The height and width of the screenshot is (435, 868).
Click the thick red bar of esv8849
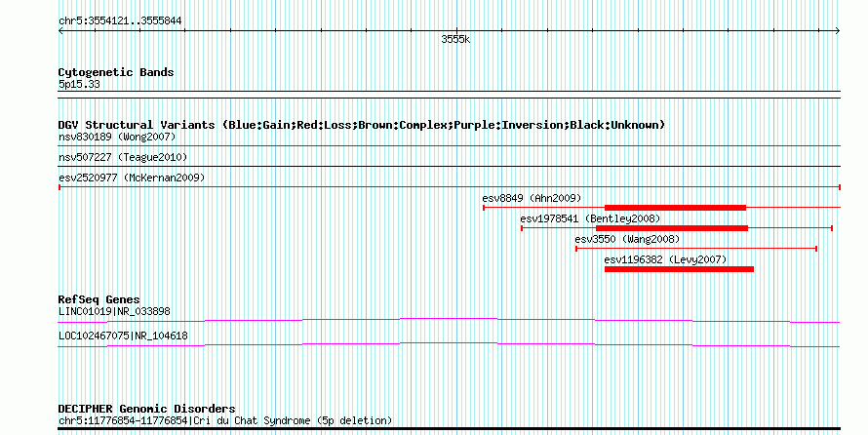[x=675, y=208]
